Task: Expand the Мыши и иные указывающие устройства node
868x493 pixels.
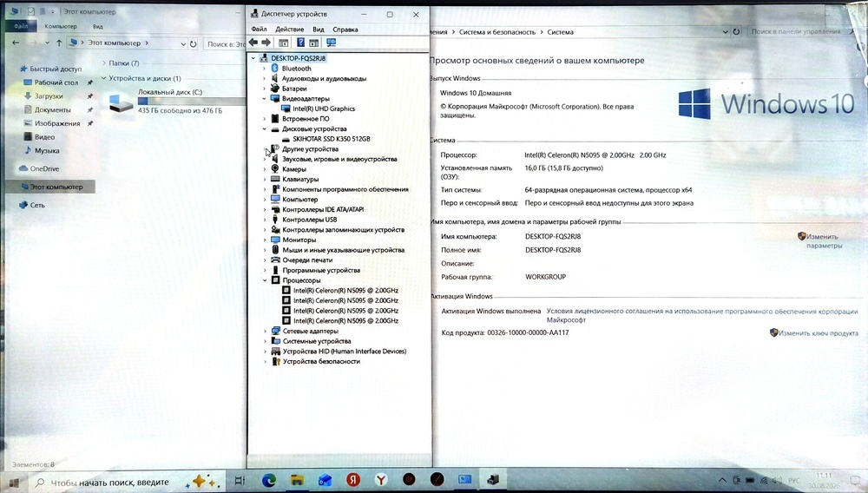Action: tap(265, 250)
